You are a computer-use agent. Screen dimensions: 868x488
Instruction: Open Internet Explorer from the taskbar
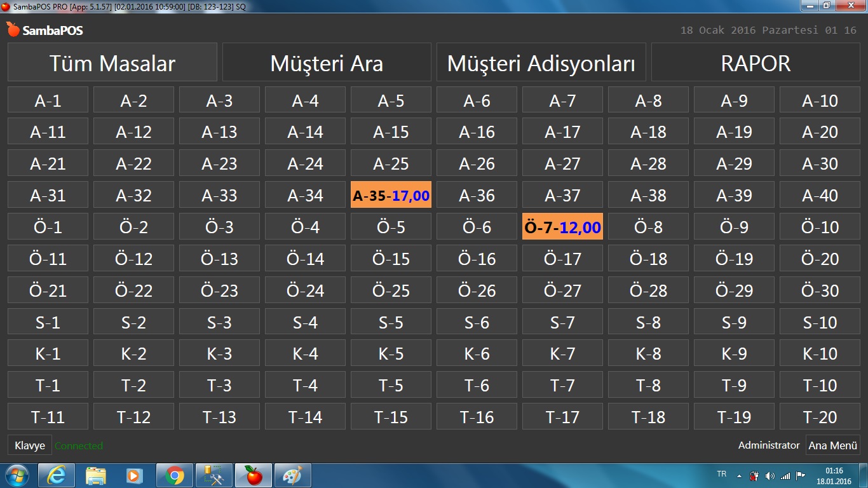coord(56,475)
